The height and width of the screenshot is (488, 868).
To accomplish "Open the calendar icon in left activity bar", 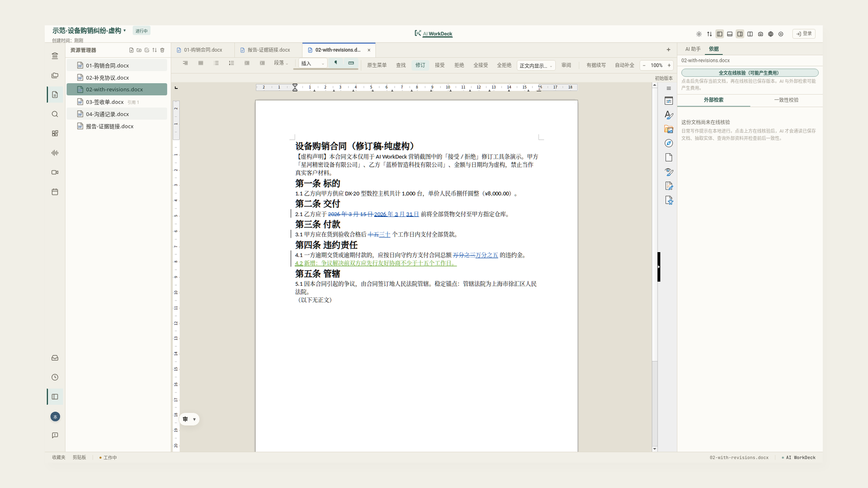I will (x=55, y=192).
